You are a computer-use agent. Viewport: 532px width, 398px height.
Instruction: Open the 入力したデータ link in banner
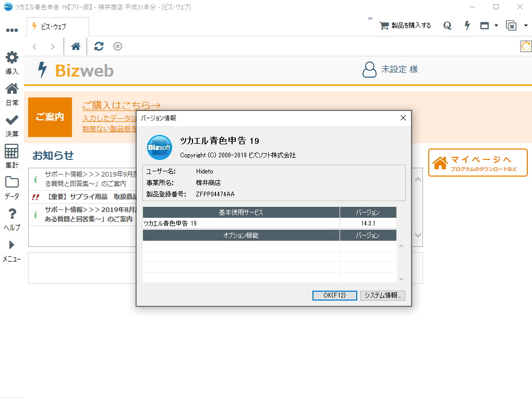(109, 118)
